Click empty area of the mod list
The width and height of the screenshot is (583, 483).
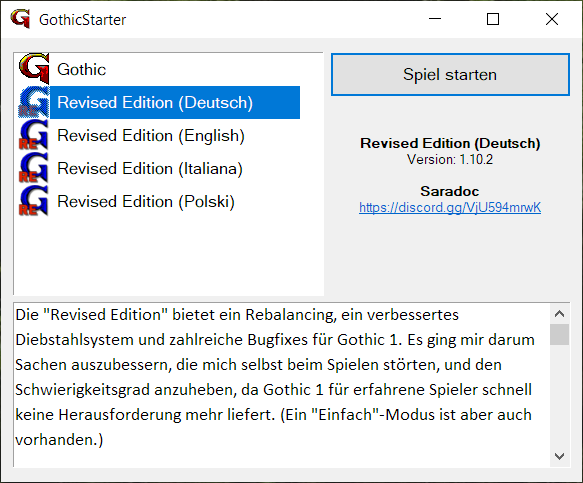pos(168,257)
